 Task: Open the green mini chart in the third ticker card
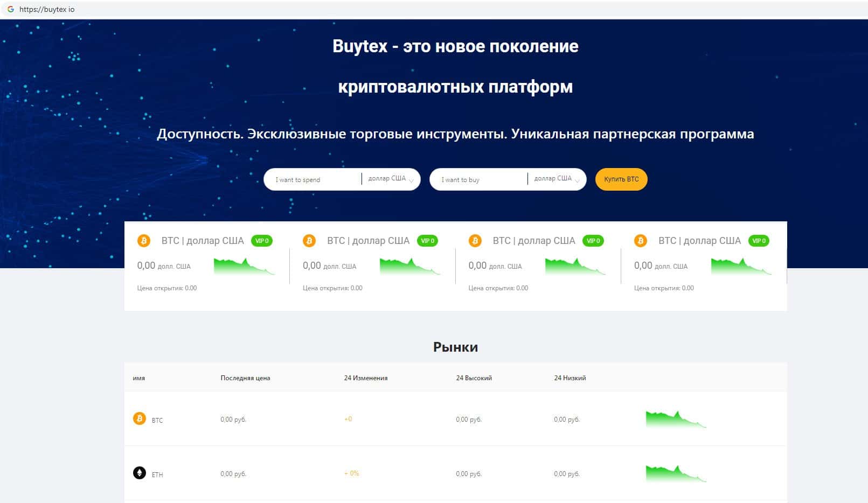(576, 267)
